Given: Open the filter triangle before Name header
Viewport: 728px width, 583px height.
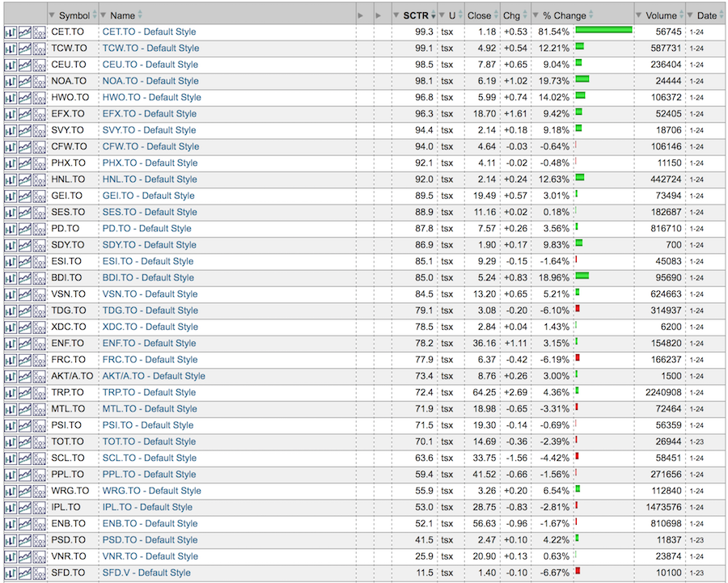Looking at the screenshot, I should 103,15.
